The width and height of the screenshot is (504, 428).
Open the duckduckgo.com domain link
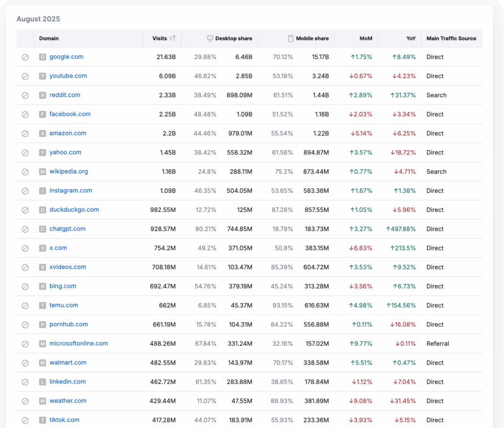pos(74,210)
